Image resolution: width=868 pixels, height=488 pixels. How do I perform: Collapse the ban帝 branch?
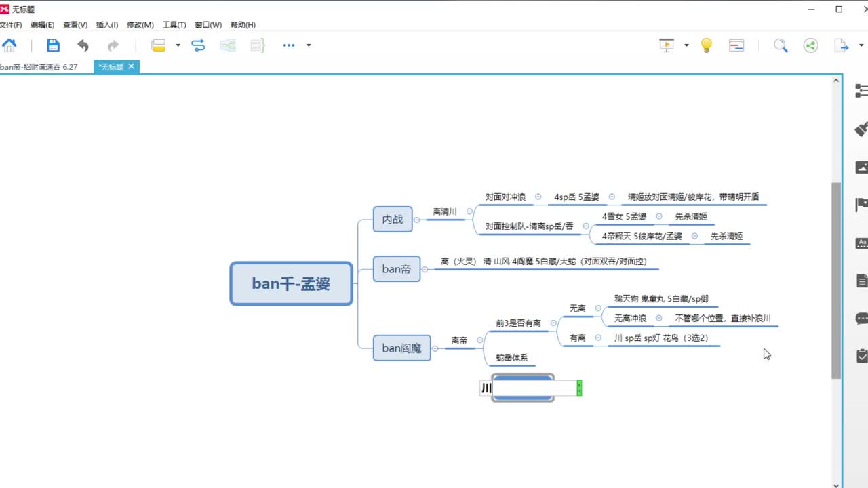(x=425, y=269)
